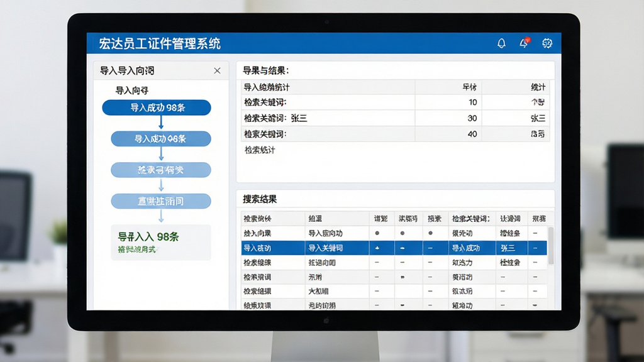The width and height of the screenshot is (644, 362).
Task: Select the stats cell showing 30
Action: click(x=472, y=118)
